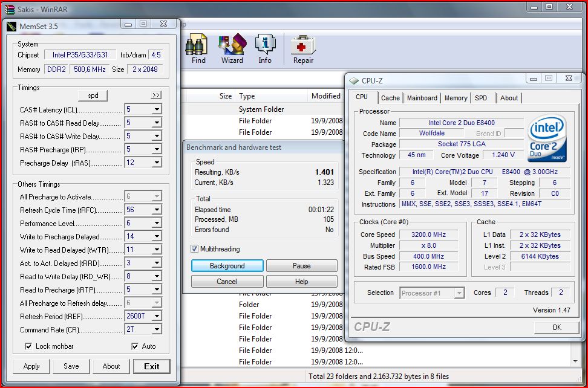The width and height of the screenshot is (588, 388).
Task: Exit the MemSet application
Action: point(151,366)
